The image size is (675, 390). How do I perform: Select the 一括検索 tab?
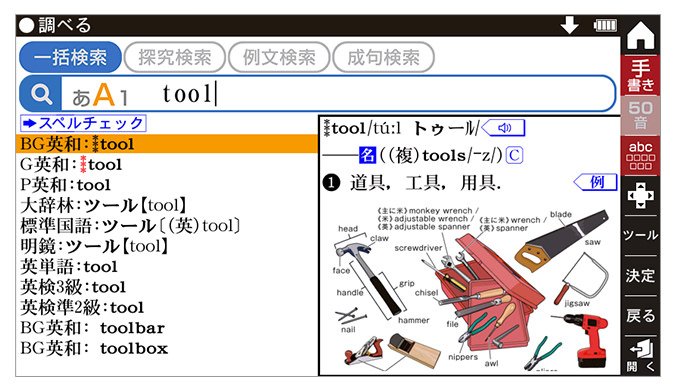[70, 57]
